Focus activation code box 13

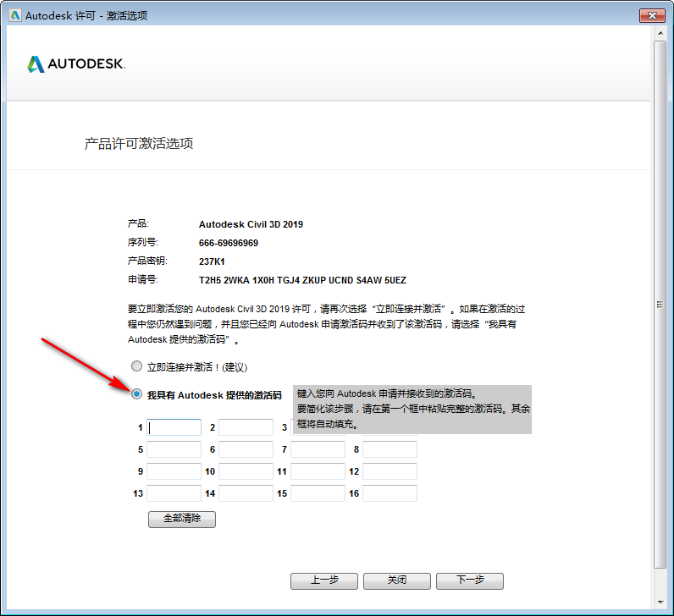[174, 493]
